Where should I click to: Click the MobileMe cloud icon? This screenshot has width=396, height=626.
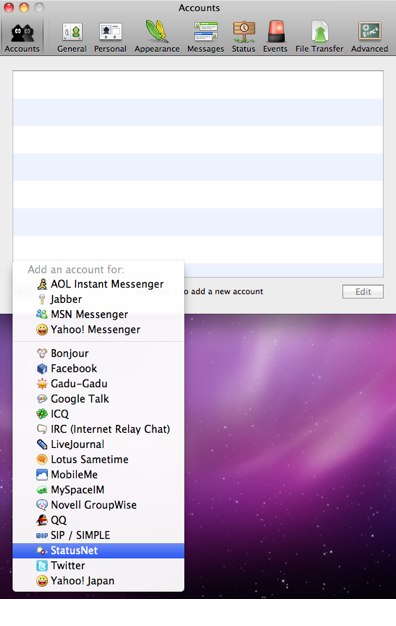tap(42, 475)
